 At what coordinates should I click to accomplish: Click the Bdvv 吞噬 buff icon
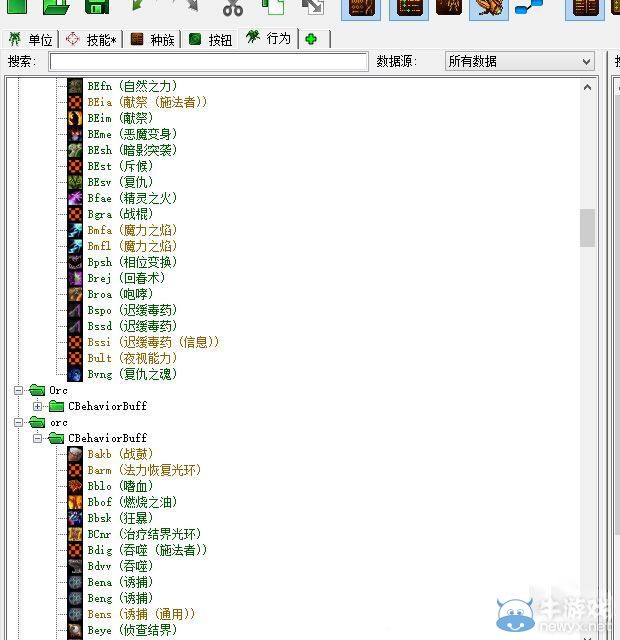75,566
